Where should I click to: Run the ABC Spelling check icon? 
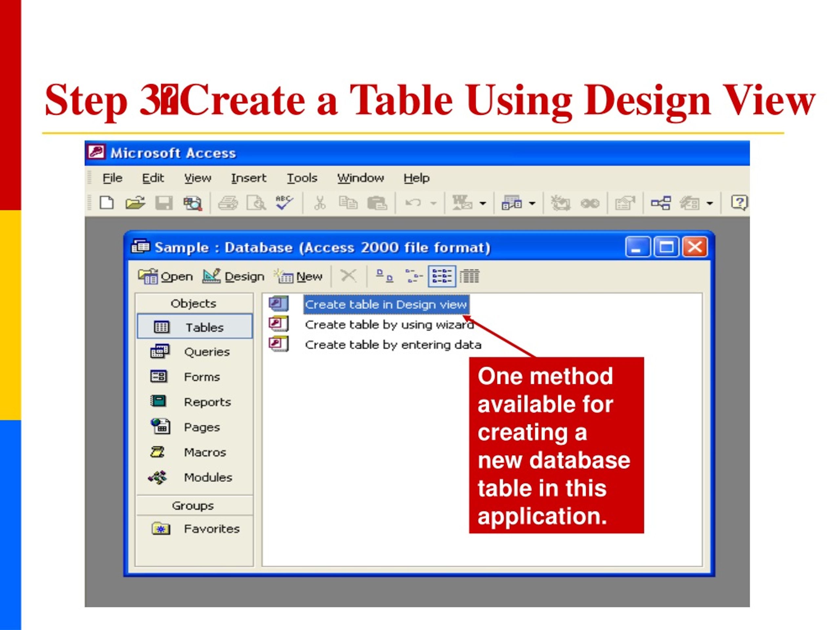tap(284, 202)
